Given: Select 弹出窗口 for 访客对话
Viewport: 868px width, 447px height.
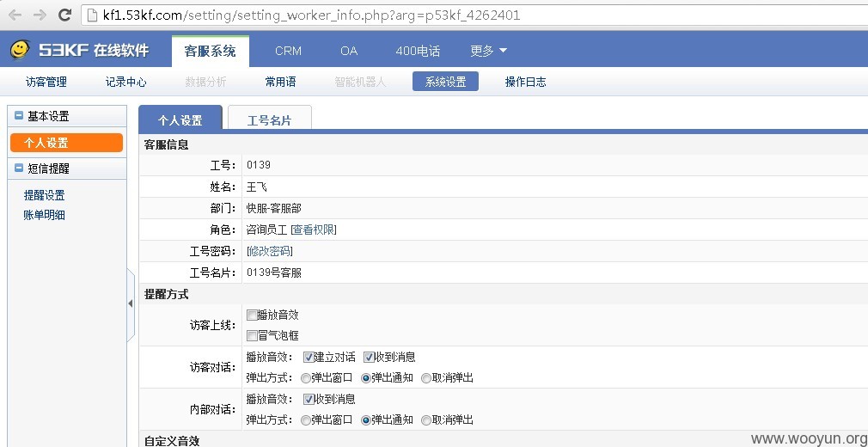Looking at the screenshot, I should [306, 378].
